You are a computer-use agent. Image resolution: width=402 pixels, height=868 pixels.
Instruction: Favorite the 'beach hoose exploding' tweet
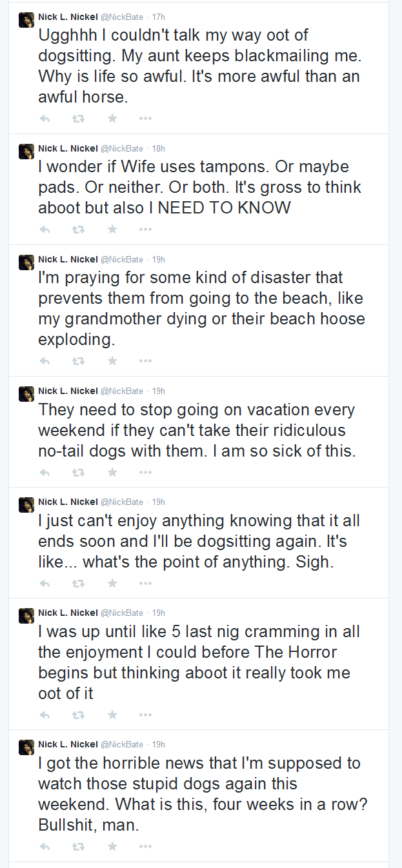tap(112, 361)
